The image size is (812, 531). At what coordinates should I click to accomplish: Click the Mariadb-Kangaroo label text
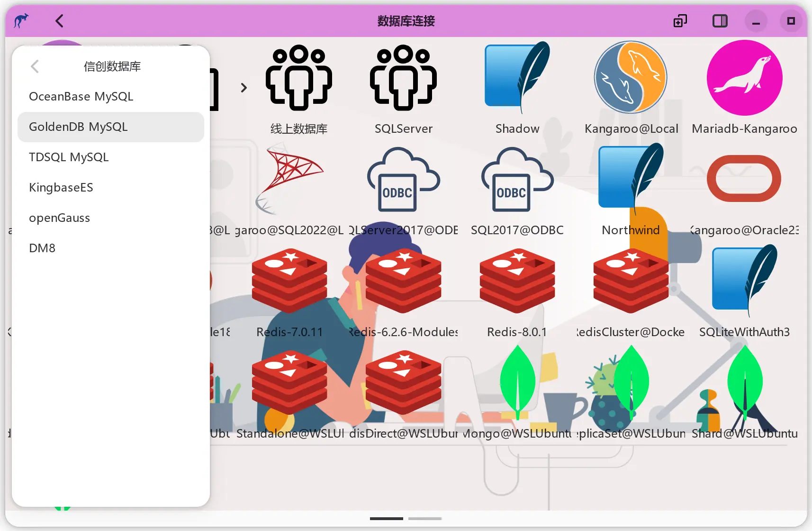pos(745,129)
